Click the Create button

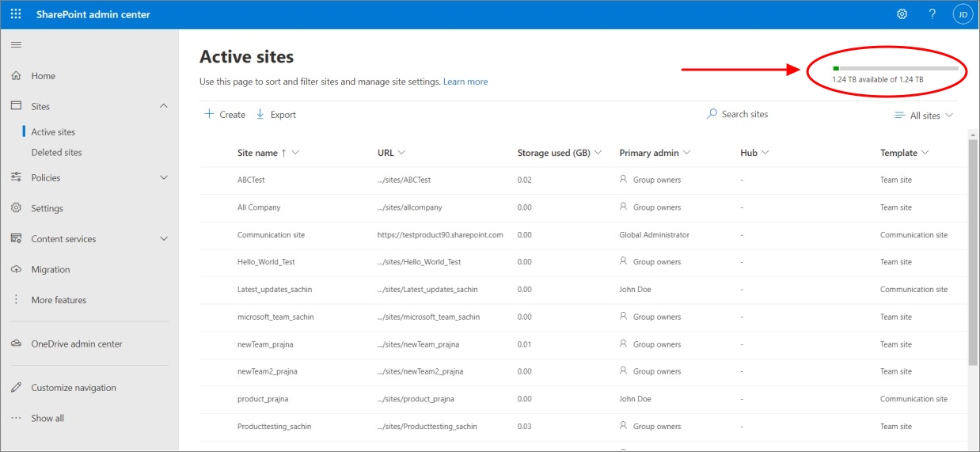coord(225,114)
